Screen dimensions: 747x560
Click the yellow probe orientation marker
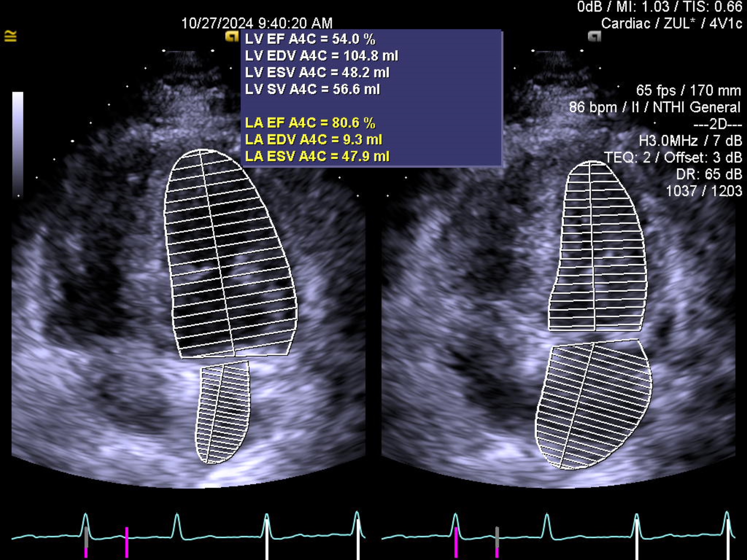232,37
